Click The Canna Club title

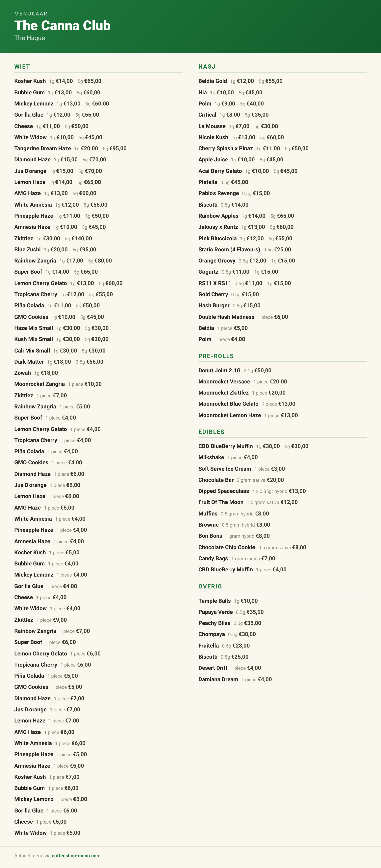click(62, 26)
